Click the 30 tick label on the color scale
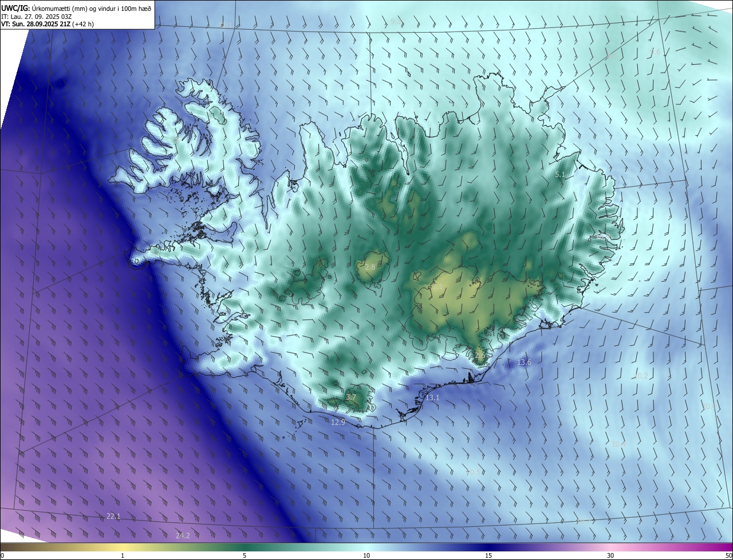 pyautogui.click(x=610, y=556)
